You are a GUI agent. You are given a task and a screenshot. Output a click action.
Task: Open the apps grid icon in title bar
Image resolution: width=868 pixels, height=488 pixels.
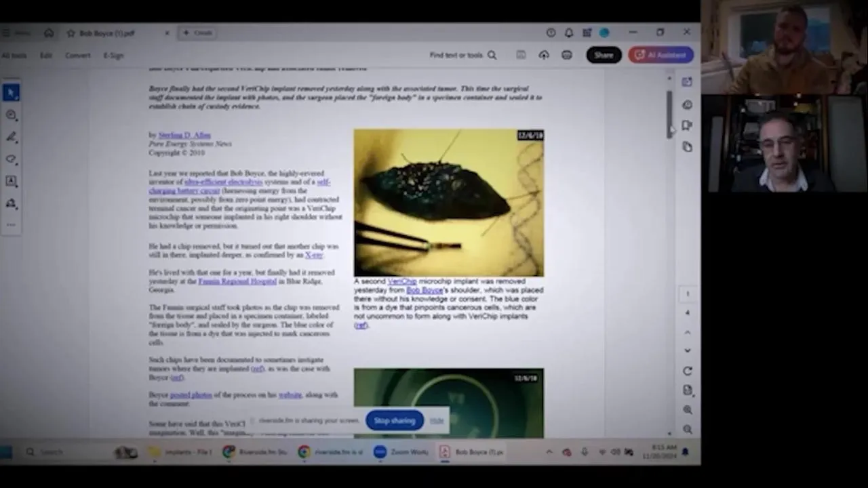587,33
